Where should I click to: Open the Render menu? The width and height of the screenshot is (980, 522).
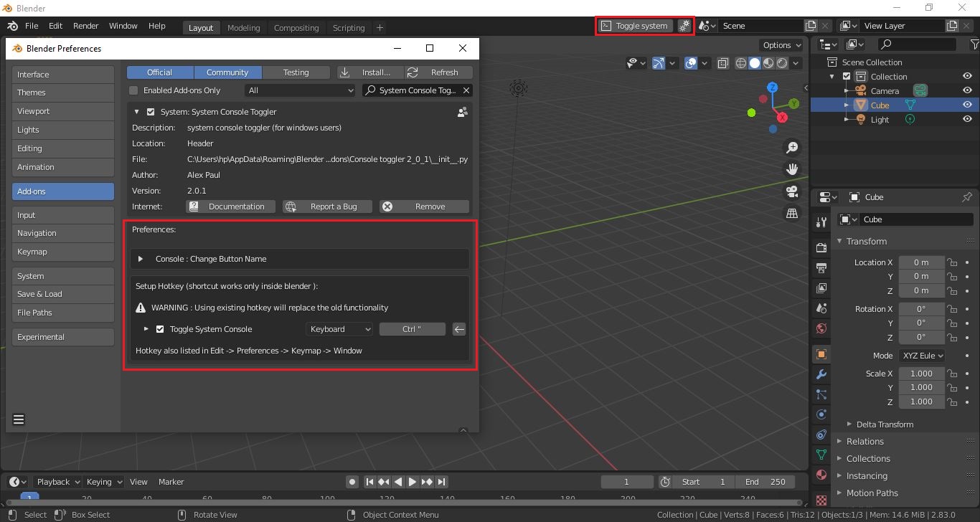tap(85, 26)
